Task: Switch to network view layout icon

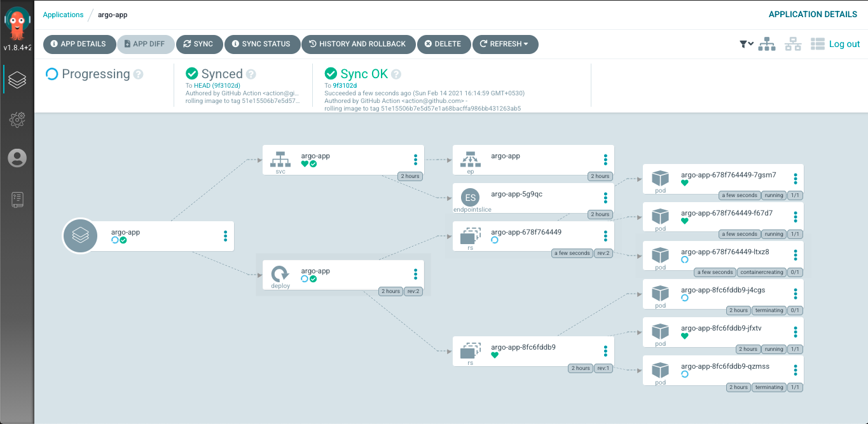Action: [793, 44]
